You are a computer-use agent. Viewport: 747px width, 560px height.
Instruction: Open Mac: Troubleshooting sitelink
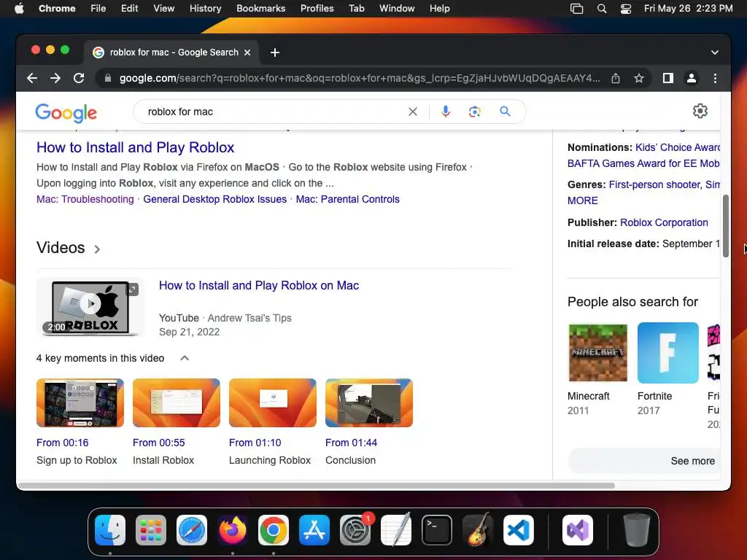point(85,199)
